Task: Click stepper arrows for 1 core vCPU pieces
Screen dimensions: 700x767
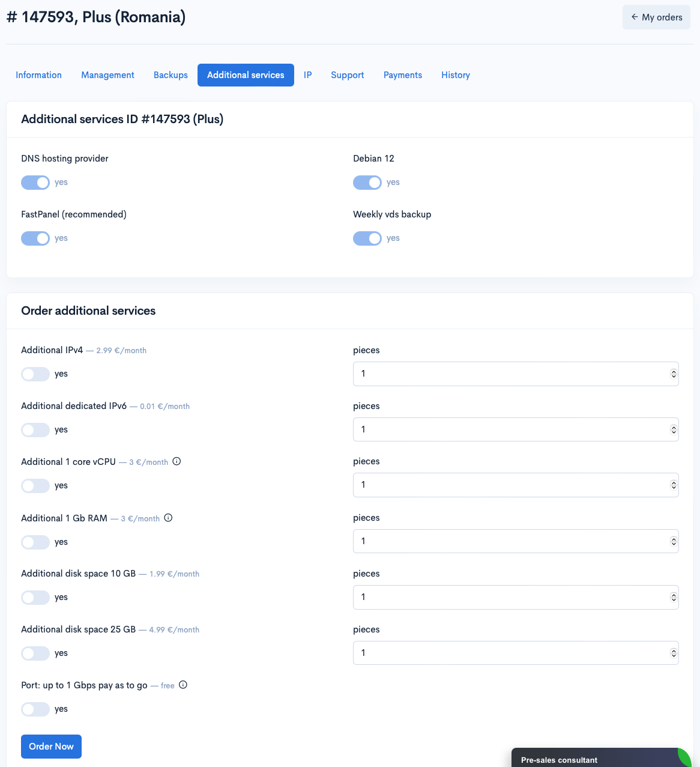Action: 674,485
